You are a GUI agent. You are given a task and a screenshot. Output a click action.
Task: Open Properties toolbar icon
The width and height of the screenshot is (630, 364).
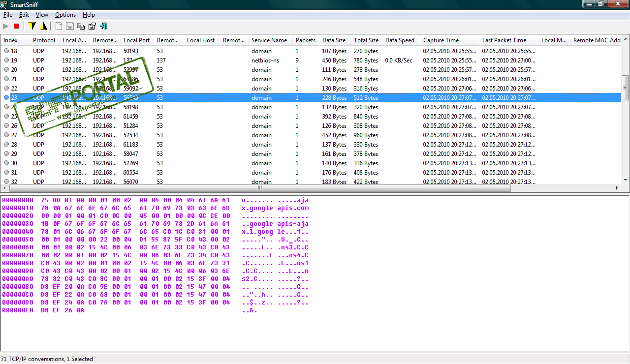(x=92, y=26)
